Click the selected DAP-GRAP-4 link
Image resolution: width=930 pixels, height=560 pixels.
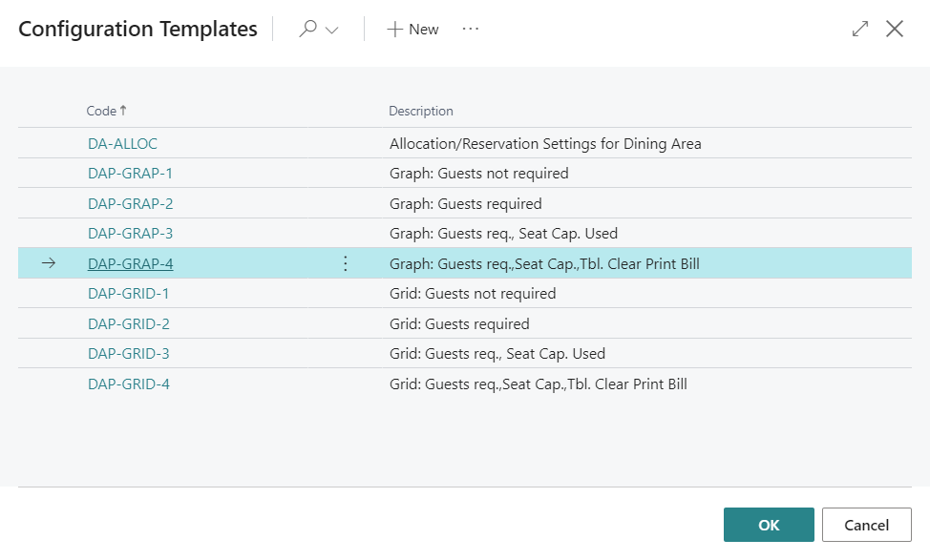130,263
